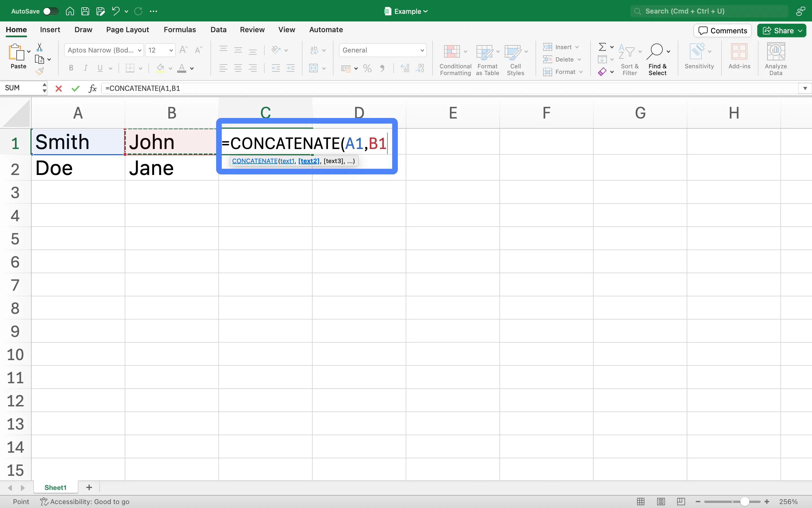Open the View tab
Viewport: 812px width, 508px height.
tap(286, 30)
